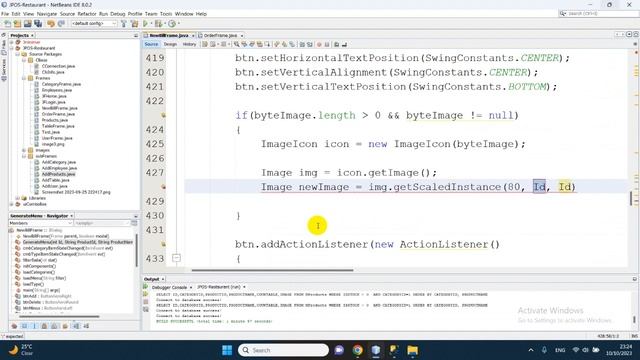Screen dimensions: 640x360
Task: Click the Find Selection editor toolbar icon
Action: [x=236, y=44]
